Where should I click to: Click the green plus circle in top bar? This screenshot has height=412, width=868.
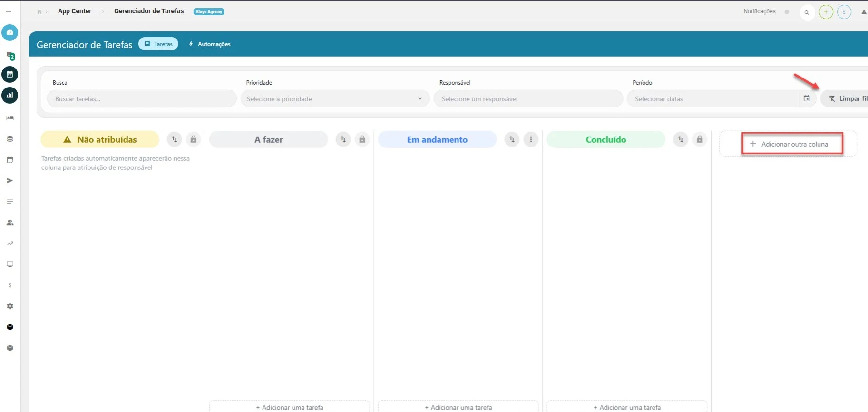tap(826, 12)
